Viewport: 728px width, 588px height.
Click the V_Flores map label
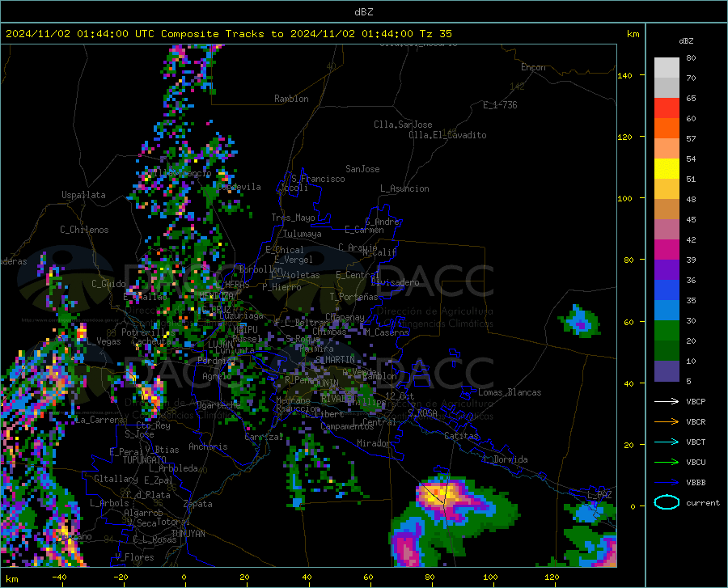coord(134,557)
